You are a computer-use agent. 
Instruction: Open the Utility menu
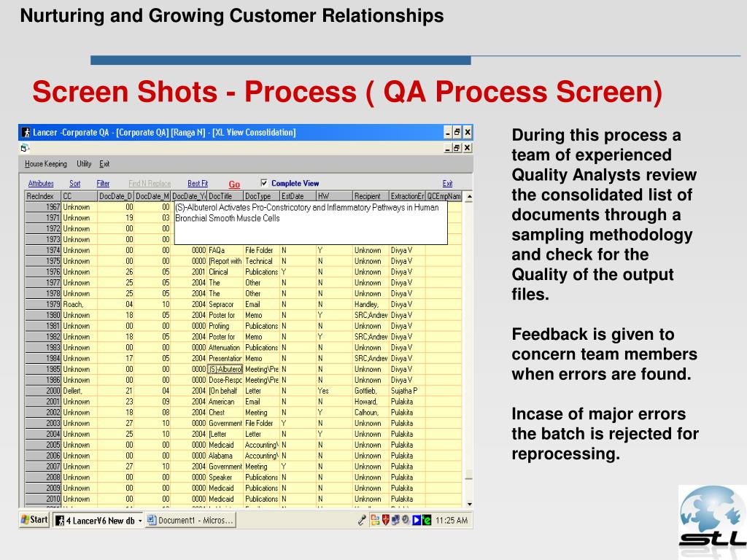tap(84, 164)
